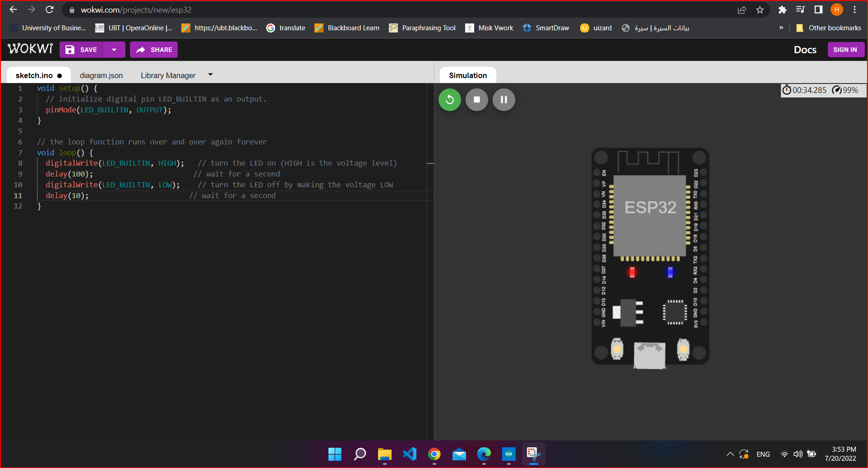868x468 pixels.
Task: Click the Wokwi logo
Action: tap(30, 49)
